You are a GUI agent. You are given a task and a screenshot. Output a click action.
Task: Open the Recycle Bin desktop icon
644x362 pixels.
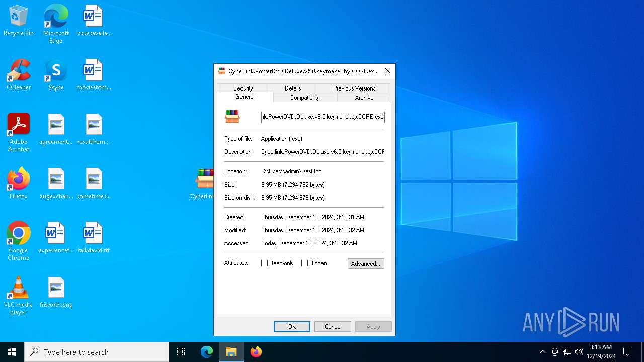(19, 21)
